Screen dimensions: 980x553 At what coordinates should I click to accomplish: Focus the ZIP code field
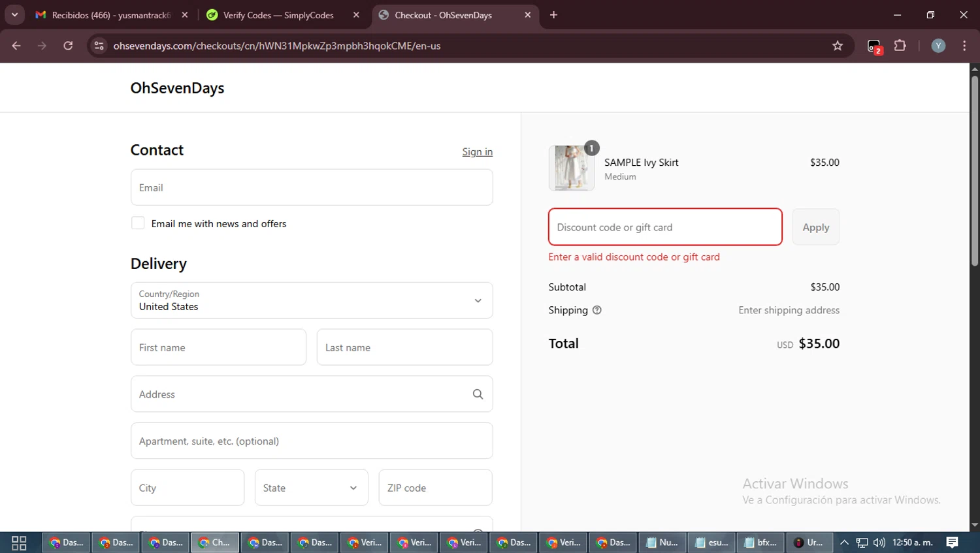[x=436, y=488]
